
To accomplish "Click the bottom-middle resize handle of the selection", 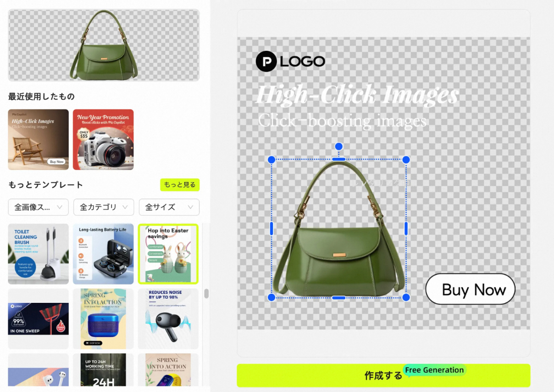I will point(338,298).
